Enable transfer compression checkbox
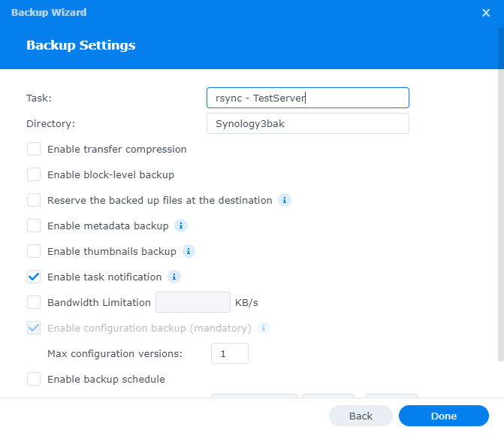The width and height of the screenshot is (504, 433). tap(34, 149)
